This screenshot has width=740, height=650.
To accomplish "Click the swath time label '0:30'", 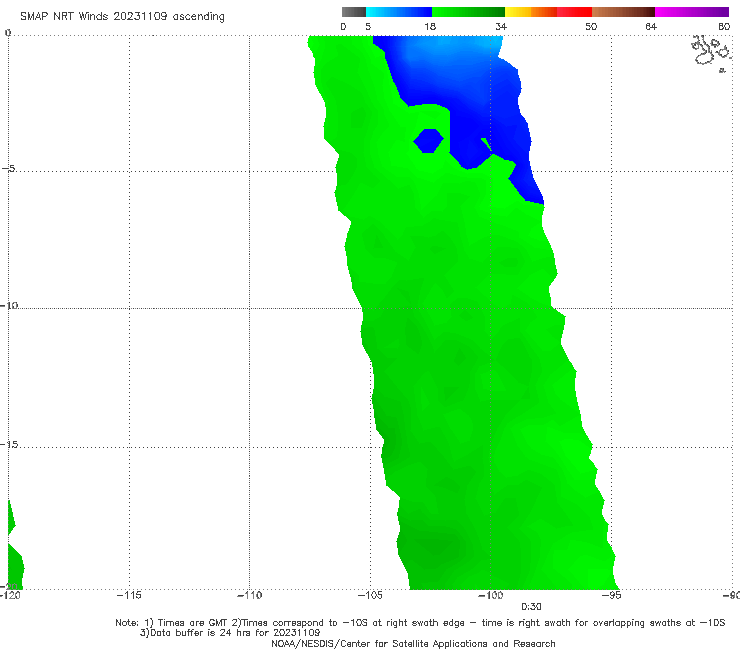I will tap(531, 607).
